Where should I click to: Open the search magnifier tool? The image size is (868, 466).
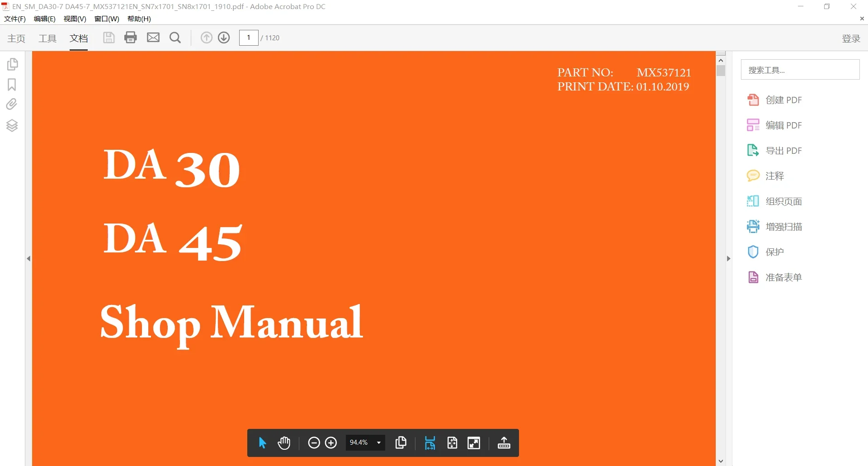pyautogui.click(x=175, y=38)
